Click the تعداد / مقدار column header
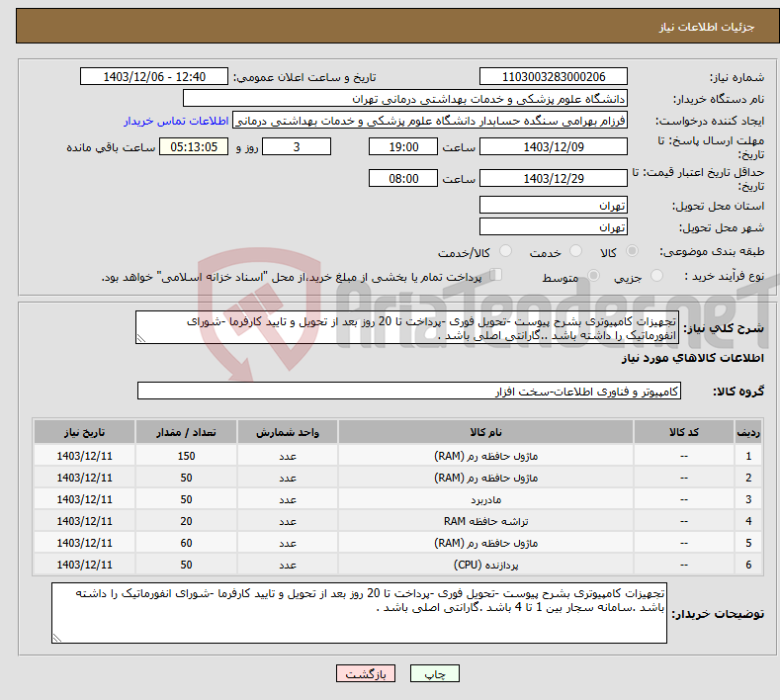This screenshot has width=780, height=700. point(186,432)
